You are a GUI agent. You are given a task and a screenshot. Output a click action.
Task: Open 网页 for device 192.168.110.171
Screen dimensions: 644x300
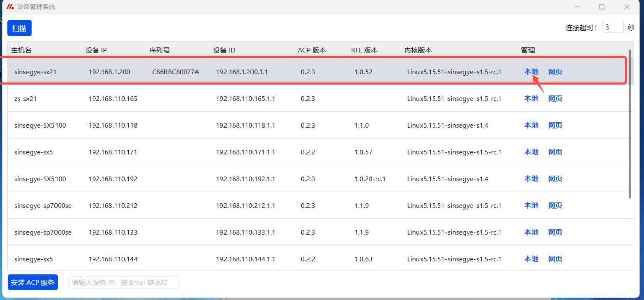point(555,152)
